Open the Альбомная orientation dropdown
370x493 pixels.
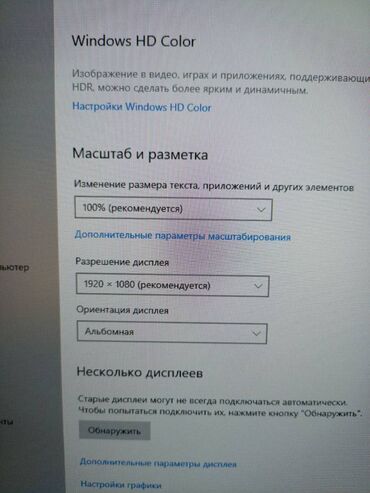point(172,332)
